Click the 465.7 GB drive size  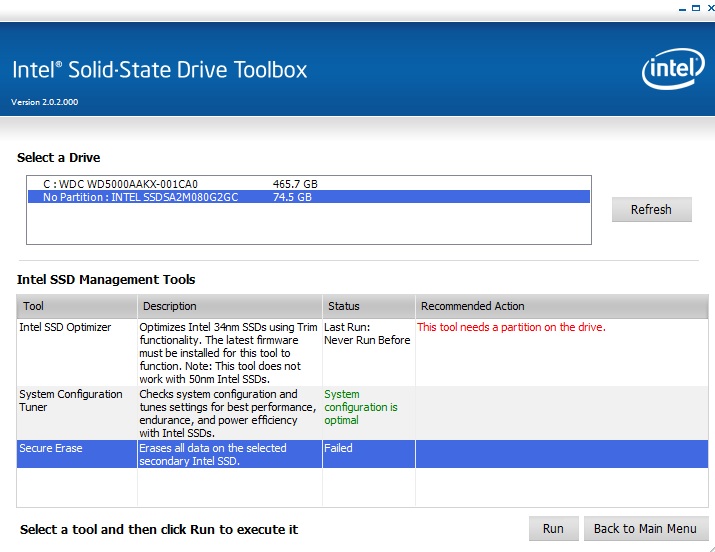(295, 184)
